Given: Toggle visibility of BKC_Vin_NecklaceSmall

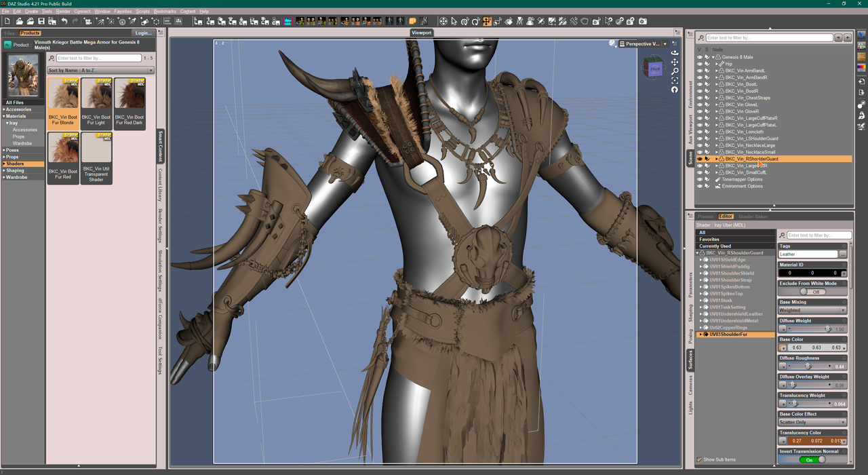Looking at the screenshot, I should [x=700, y=152].
